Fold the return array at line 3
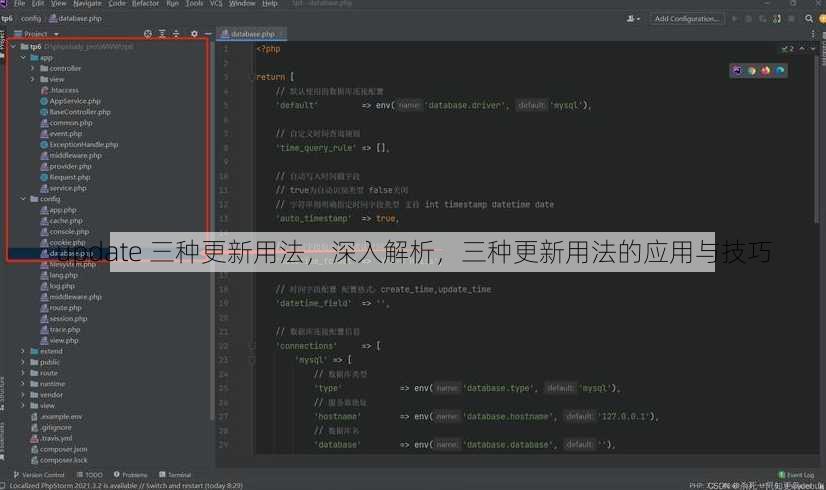Viewport: 826px width, 490px height. [x=252, y=77]
